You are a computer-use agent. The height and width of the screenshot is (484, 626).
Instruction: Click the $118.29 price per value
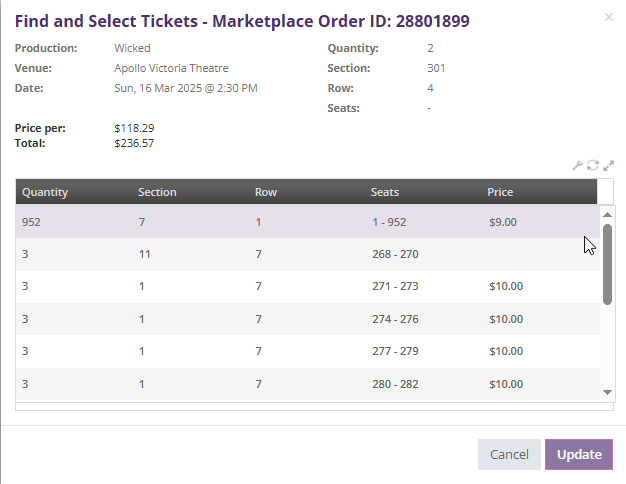134,128
